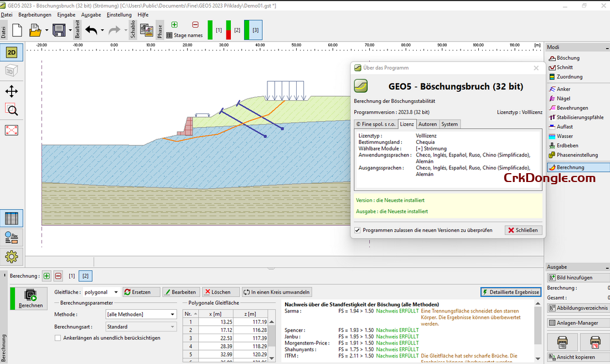Add a new construction stage with green plus

point(174,25)
